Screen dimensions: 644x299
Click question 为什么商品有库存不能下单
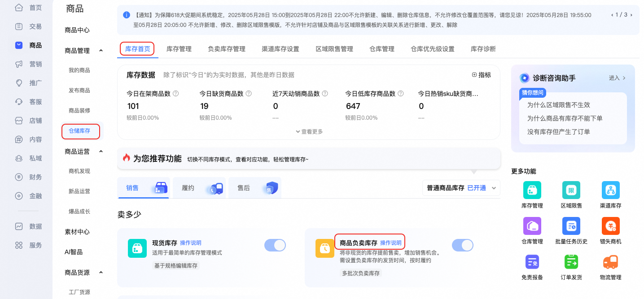click(x=565, y=118)
